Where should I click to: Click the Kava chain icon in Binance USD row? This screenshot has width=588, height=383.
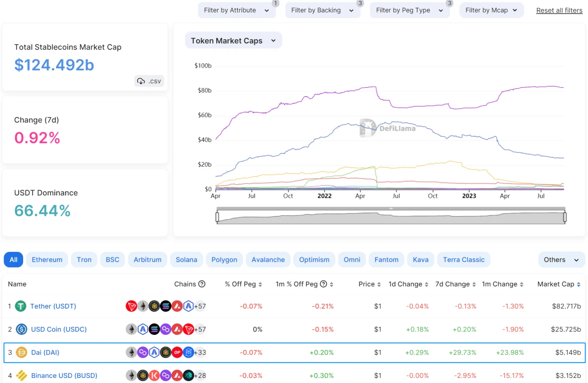(154, 376)
